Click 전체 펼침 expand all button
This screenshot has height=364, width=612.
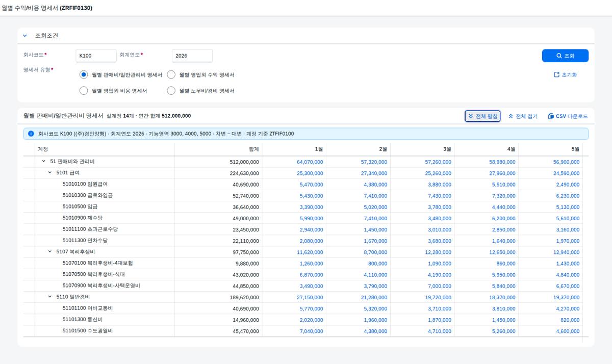[482, 116]
